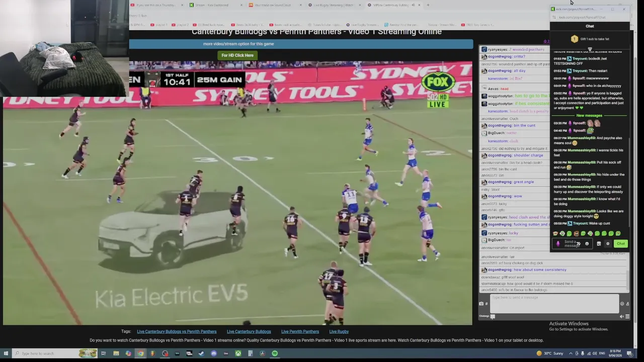This screenshot has width=644, height=362.
Task: Close the SoundCloud tab
Action: [x=301, y=5]
